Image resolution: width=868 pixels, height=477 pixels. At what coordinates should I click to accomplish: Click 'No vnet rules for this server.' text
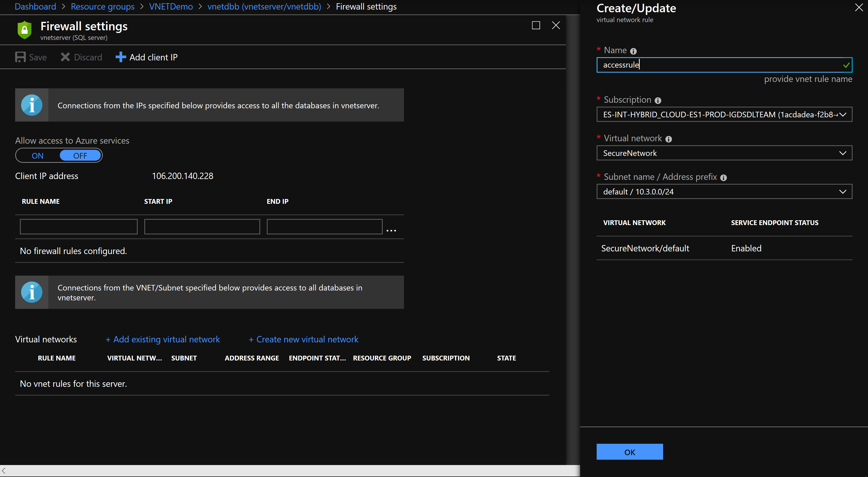pos(73,384)
